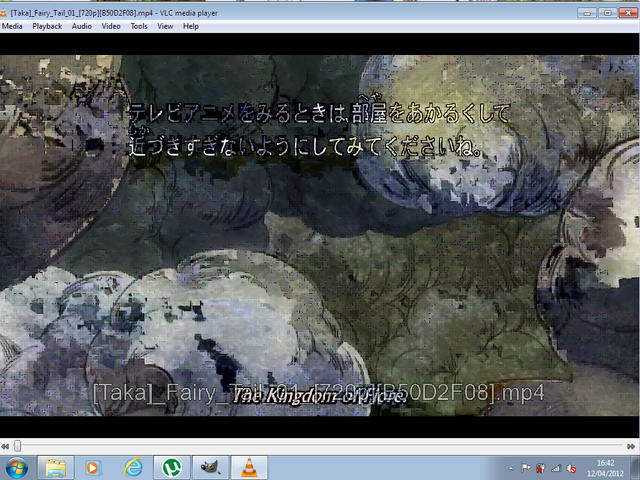Viewport: 640px width, 480px height.
Task: Click the video playback area
Action: pos(320,236)
